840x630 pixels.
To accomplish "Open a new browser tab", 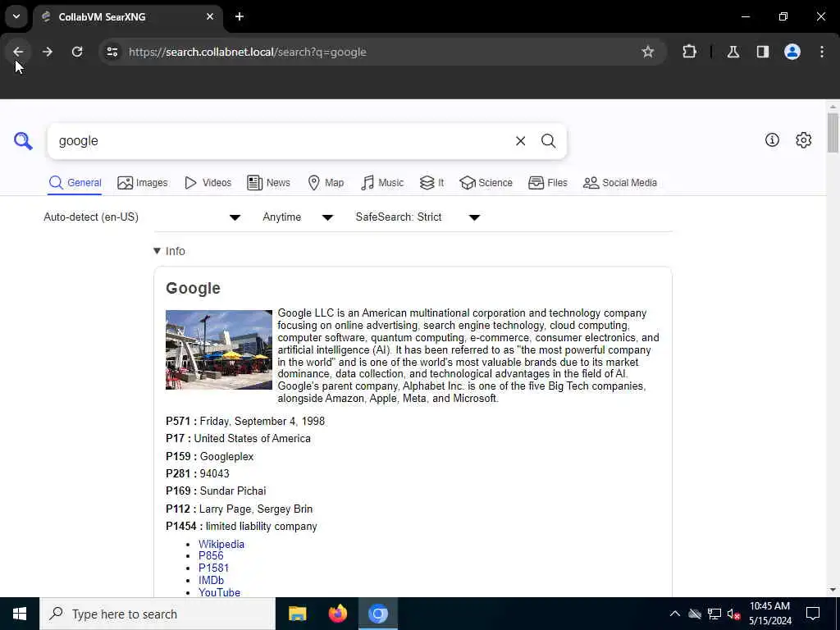I will tap(240, 16).
